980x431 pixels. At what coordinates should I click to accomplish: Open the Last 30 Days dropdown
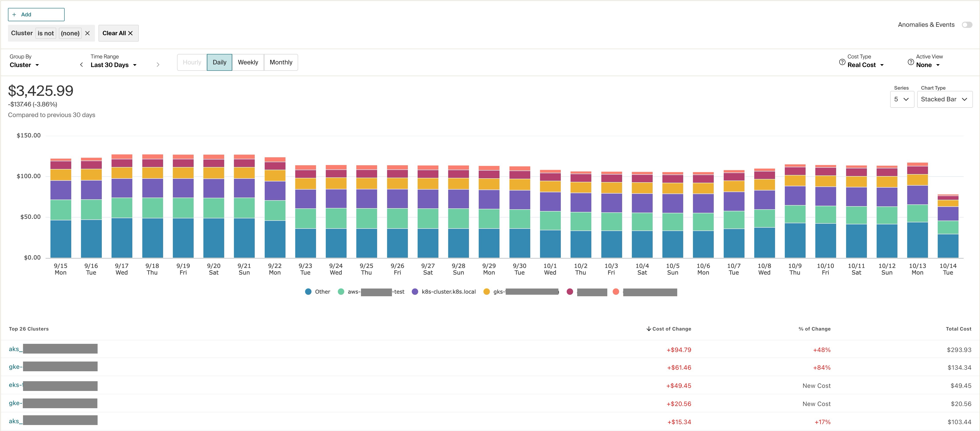pyautogui.click(x=113, y=65)
